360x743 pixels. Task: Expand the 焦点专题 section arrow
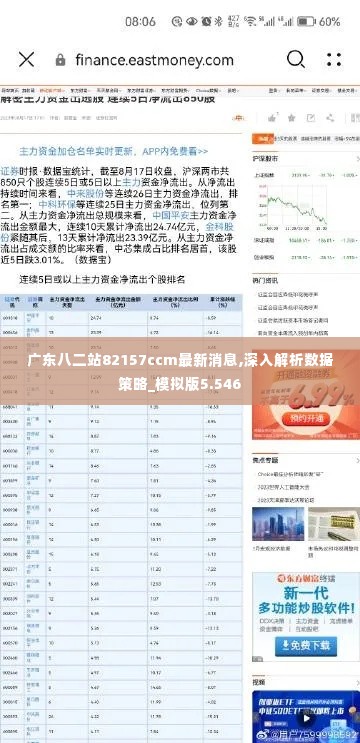pyautogui.click(x=357, y=460)
